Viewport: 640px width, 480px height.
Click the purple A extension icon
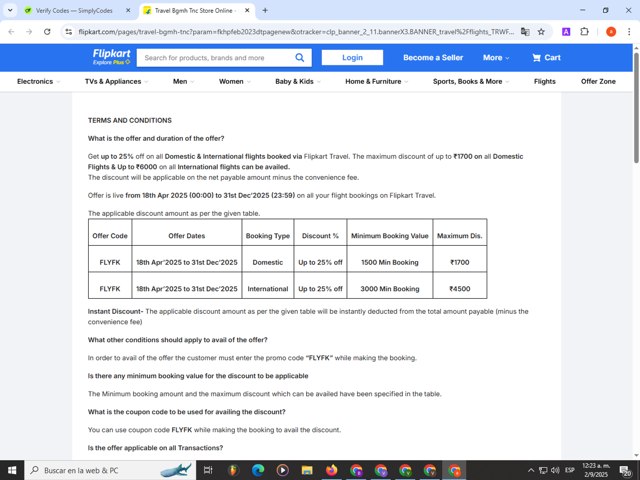[x=566, y=31]
